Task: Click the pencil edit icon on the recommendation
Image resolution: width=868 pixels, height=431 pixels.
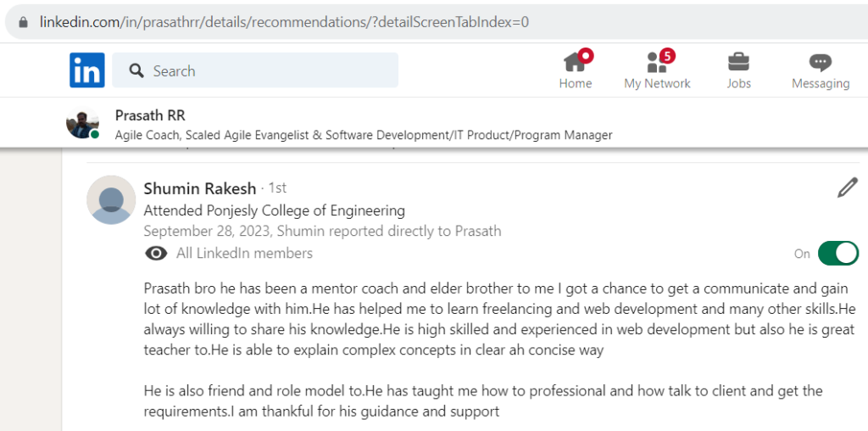Action: tap(848, 188)
